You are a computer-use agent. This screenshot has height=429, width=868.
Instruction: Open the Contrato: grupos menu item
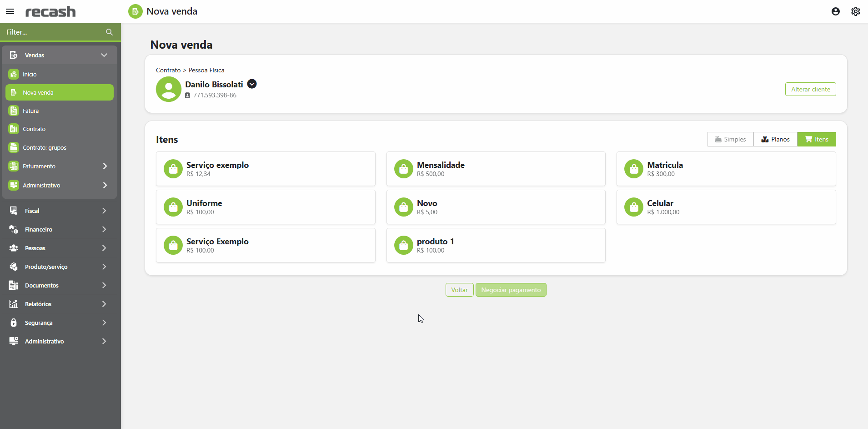[x=45, y=148]
